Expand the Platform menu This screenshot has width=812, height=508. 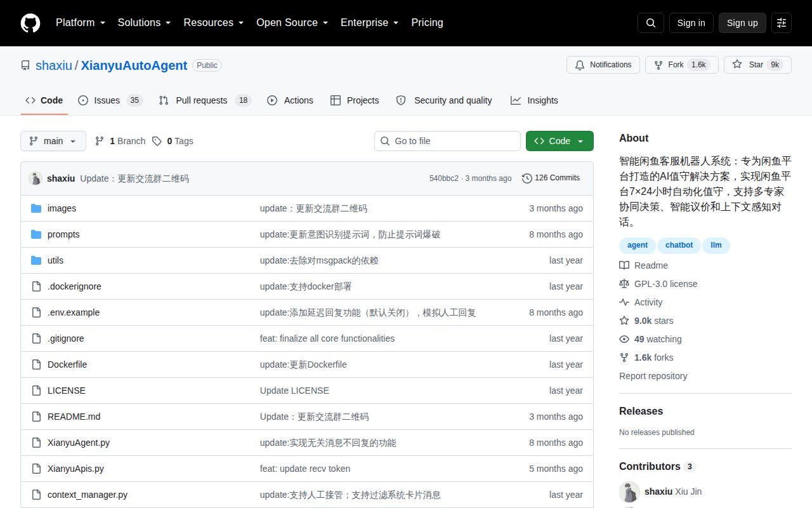81,23
